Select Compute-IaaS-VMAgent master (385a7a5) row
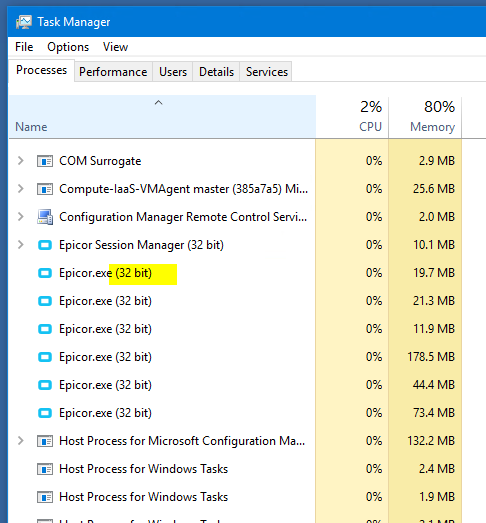486x523 pixels. coord(183,189)
